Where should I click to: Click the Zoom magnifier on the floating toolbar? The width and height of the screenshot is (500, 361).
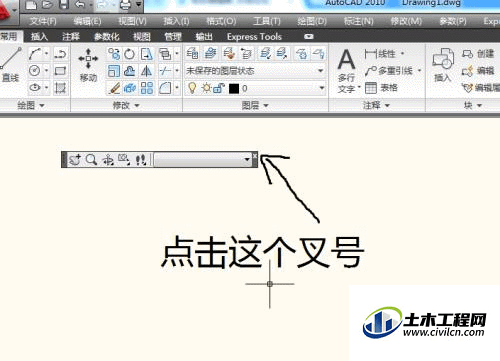click(91, 160)
